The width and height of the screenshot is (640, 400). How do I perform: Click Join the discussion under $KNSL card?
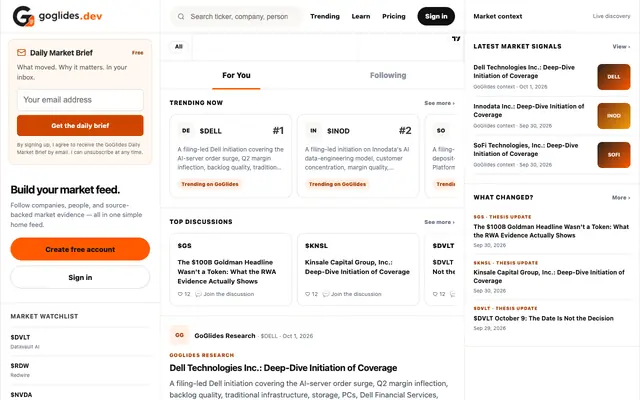tap(356, 294)
